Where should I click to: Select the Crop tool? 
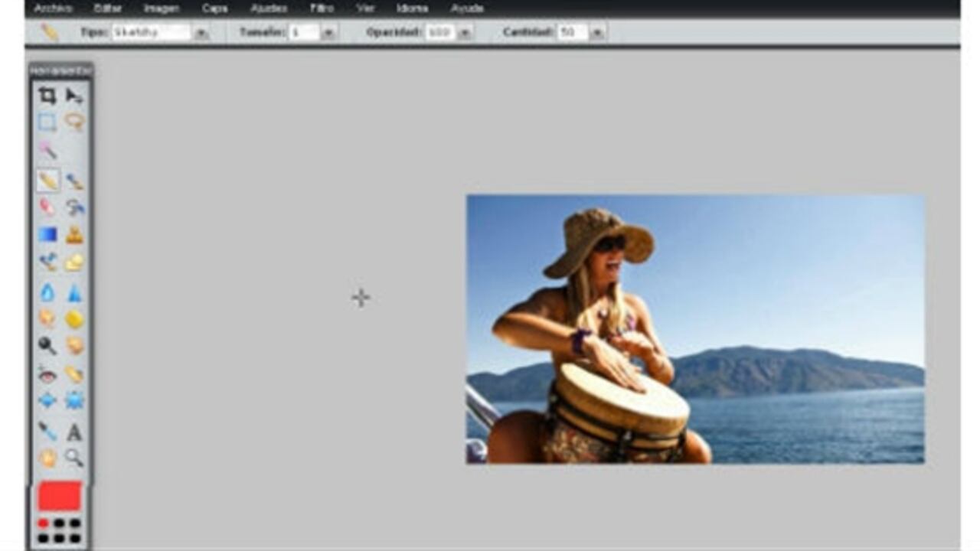(x=47, y=96)
